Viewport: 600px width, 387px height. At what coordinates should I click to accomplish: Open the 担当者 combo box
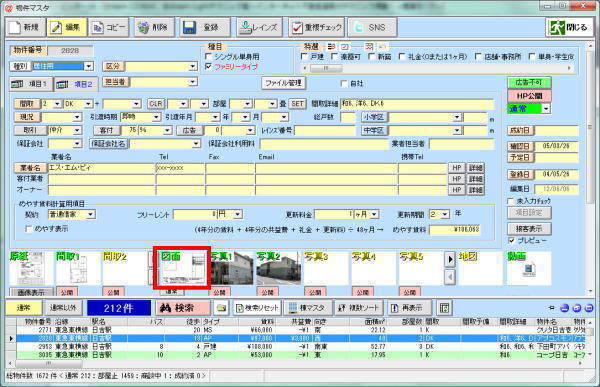tap(192, 82)
